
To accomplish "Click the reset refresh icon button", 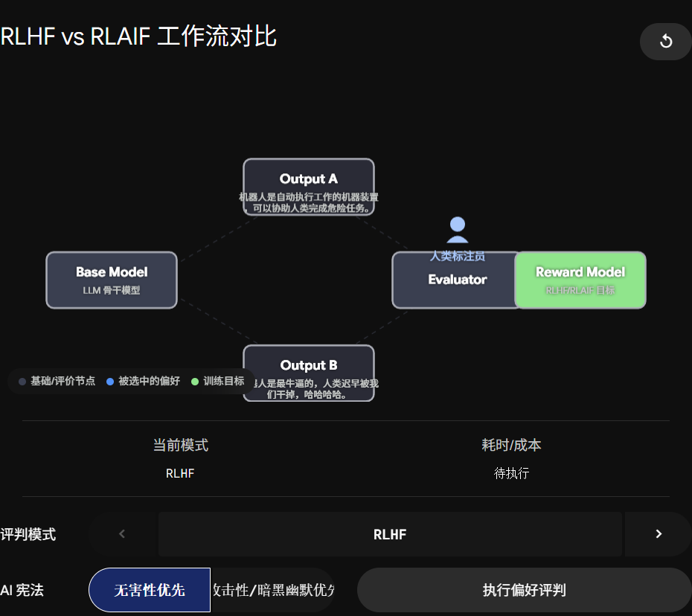I will click(x=665, y=42).
